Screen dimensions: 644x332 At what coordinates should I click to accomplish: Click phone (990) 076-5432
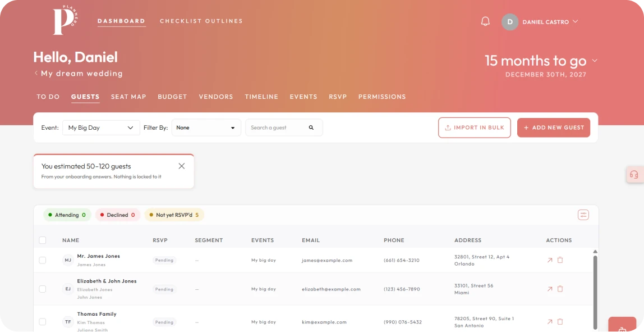click(403, 322)
